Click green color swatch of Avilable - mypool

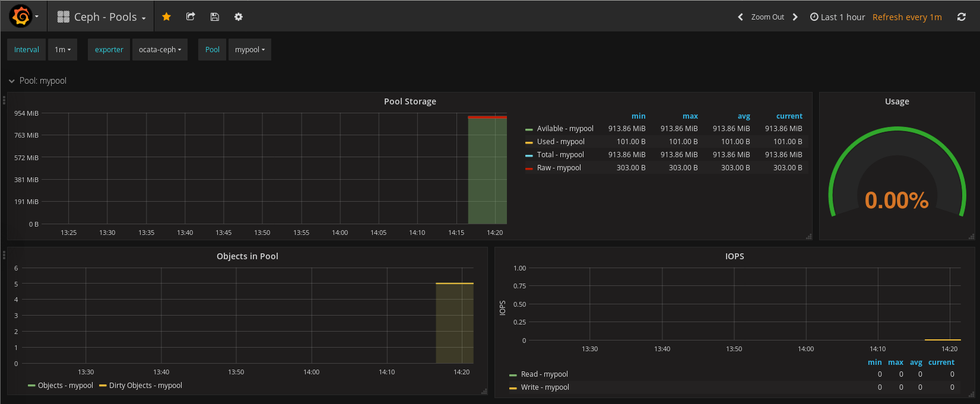click(x=529, y=129)
